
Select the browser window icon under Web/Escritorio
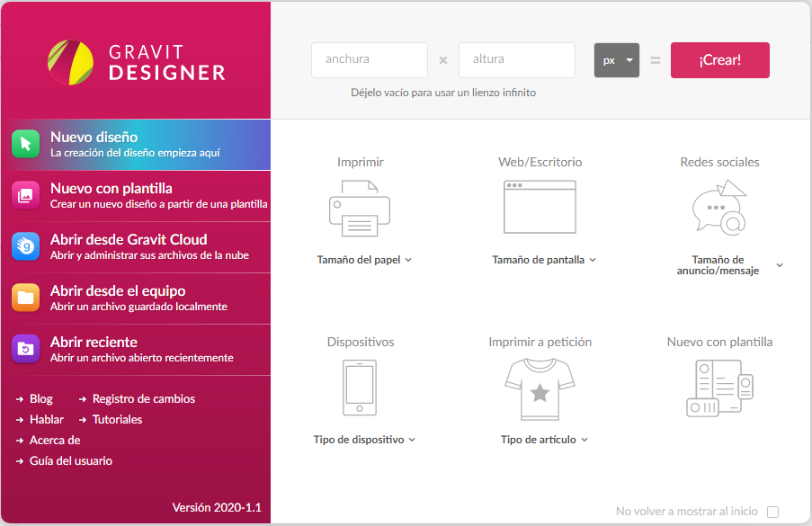540,207
